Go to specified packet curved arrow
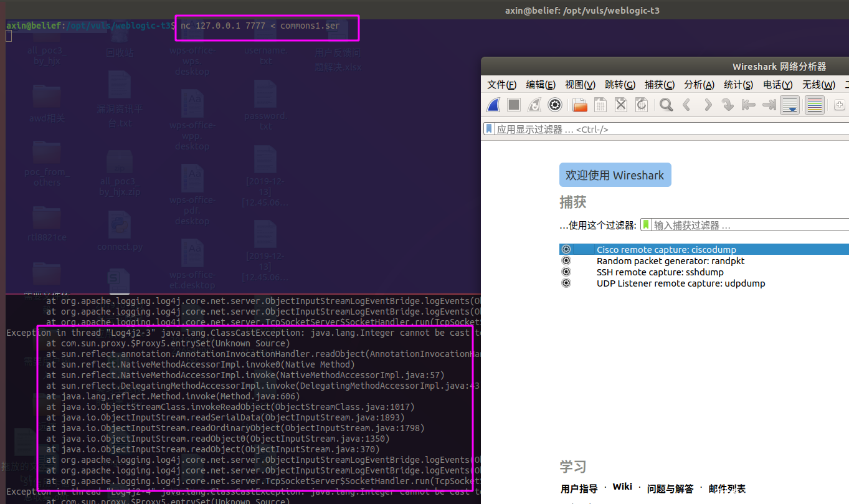 click(x=728, y=105)
